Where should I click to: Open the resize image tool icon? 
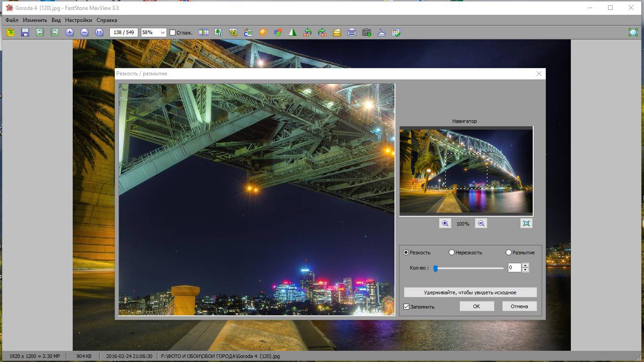coord(219,32)
